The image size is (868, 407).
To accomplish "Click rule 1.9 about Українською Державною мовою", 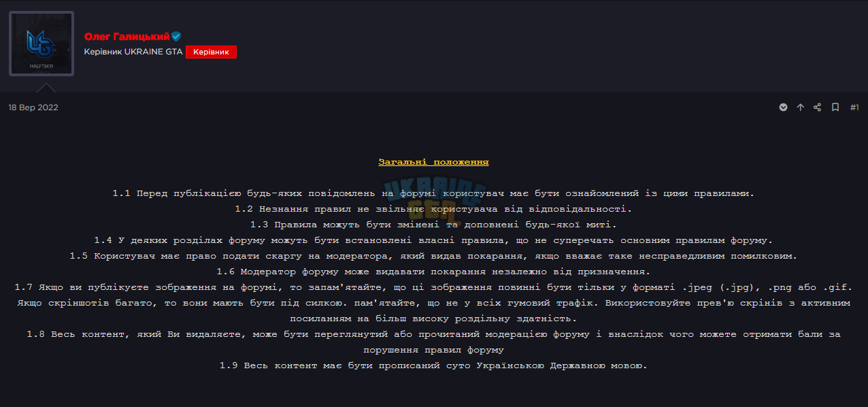I will tap(433, 365).
